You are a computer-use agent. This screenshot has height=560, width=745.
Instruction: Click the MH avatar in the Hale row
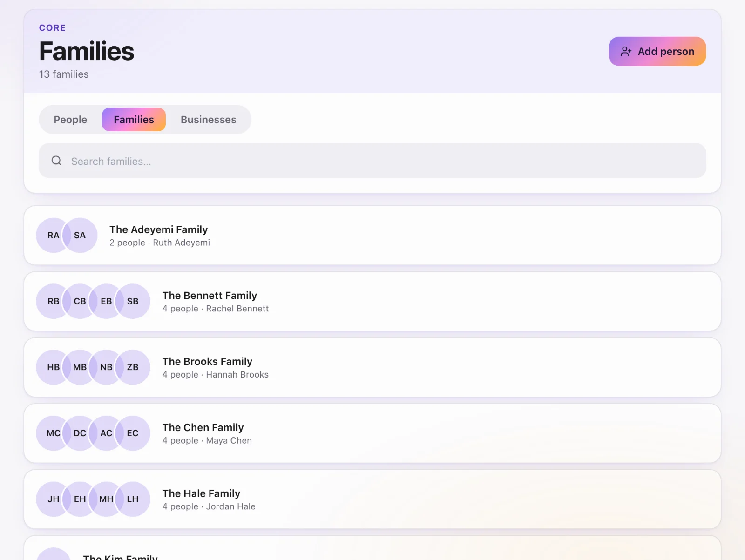coord(106,499)
